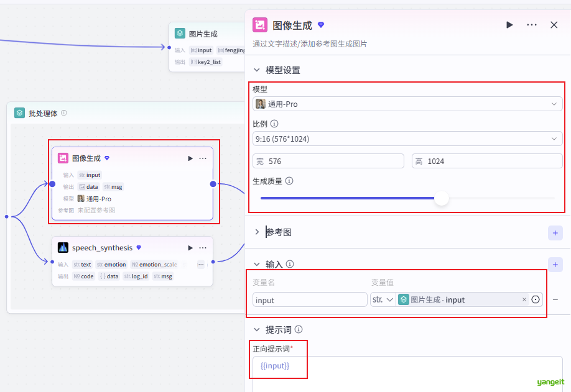Screen dimensions: 571x392
Task: Remove the 图片生成·input tag via its × icon
Action: (525, 299)
